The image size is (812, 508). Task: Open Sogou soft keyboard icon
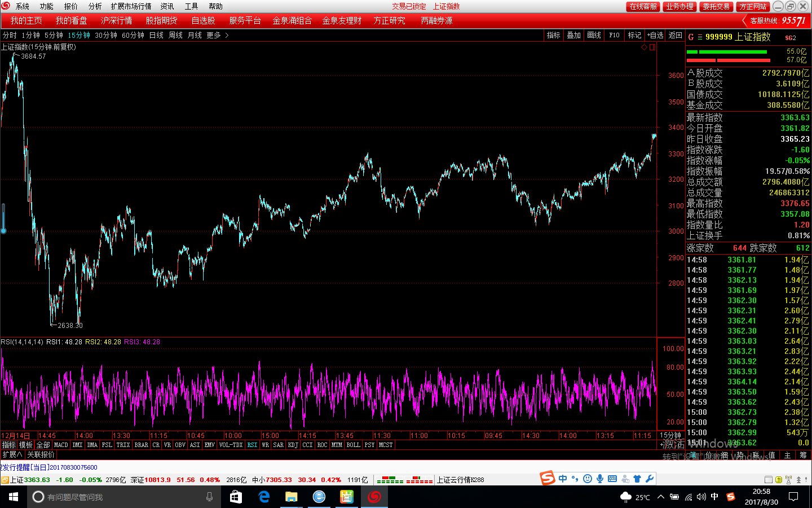coord(612,479)
